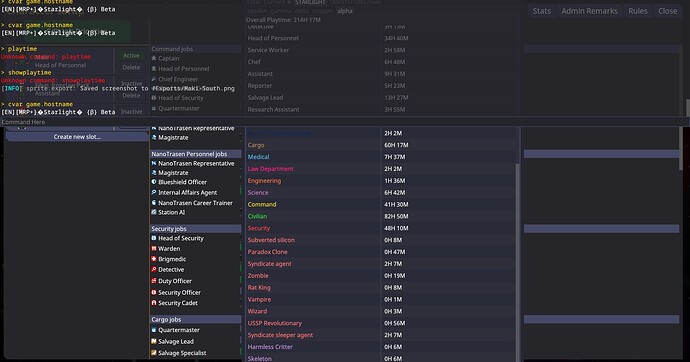Select the Cargo playtime row
Viewport: 690px width, 362px height.
pos(381,145)
